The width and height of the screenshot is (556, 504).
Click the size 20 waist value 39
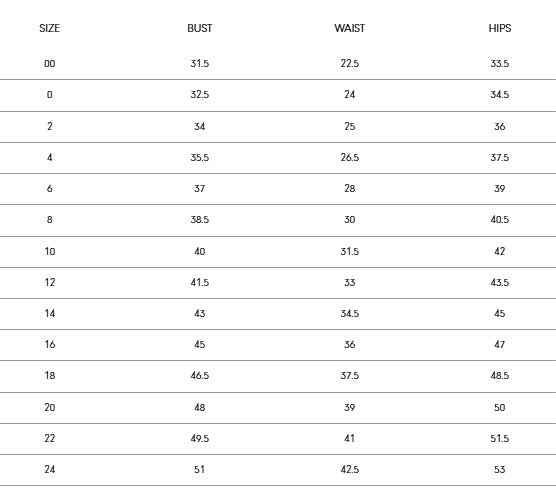[x=350, y=408]
